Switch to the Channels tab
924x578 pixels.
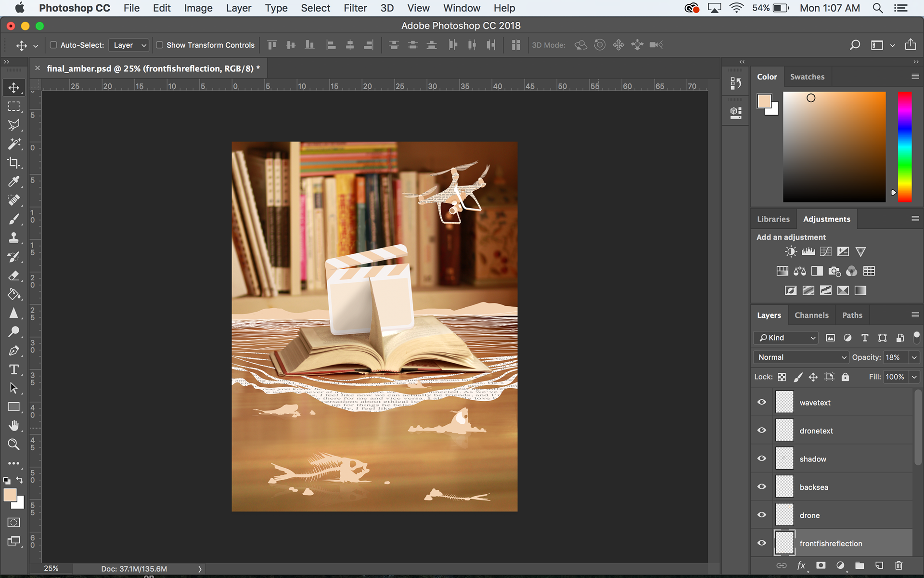pyautogui.click(x=811, y=315)
